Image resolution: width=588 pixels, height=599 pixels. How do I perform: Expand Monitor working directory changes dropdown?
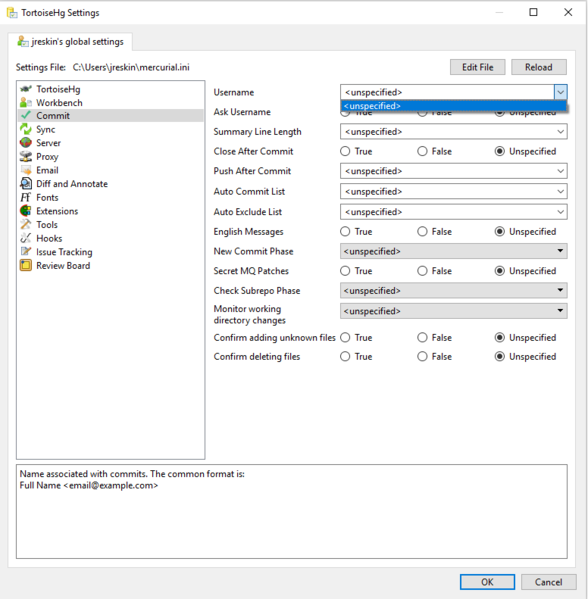[454, 311]
